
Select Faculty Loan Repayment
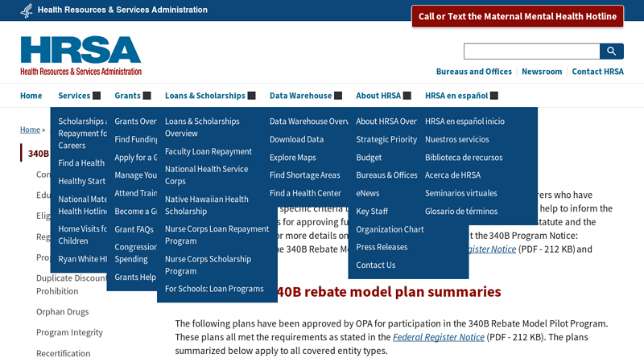pyautogui.click(x=208, y=151)
